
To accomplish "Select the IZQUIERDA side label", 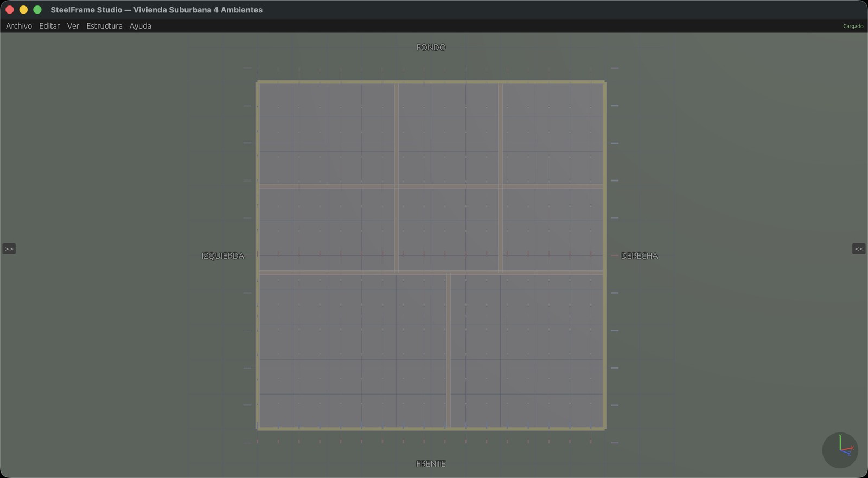I will (222, 256).
